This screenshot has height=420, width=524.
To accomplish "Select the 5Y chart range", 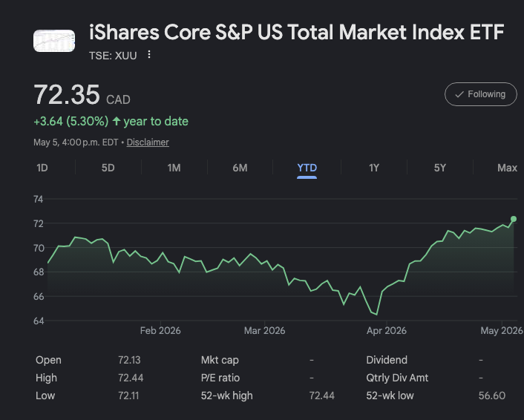I will (x=440, y=168).
